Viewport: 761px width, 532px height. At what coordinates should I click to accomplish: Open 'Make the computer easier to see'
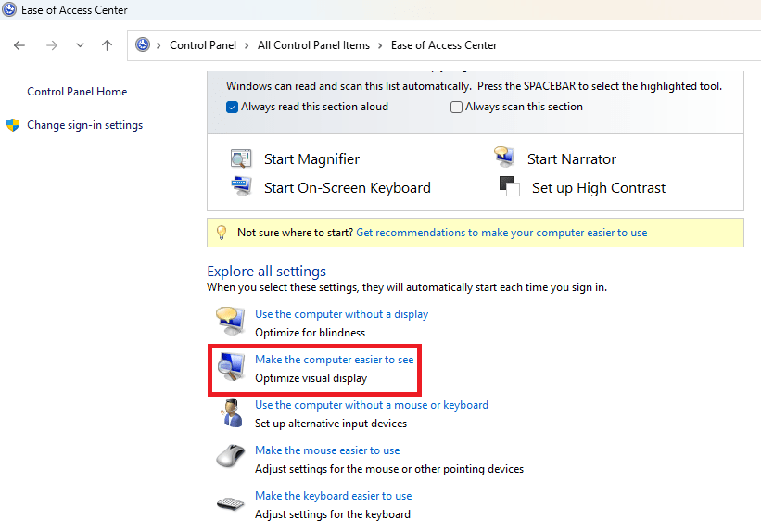click(335, 360)
